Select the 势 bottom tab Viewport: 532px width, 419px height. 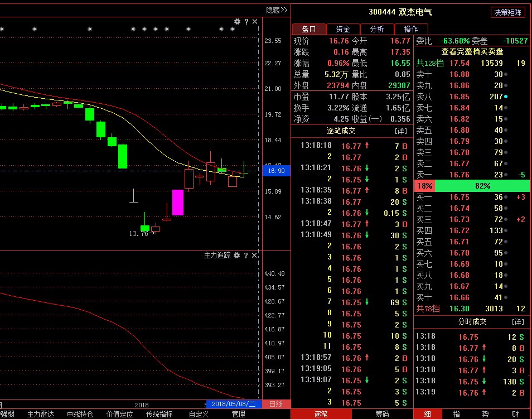486,414
